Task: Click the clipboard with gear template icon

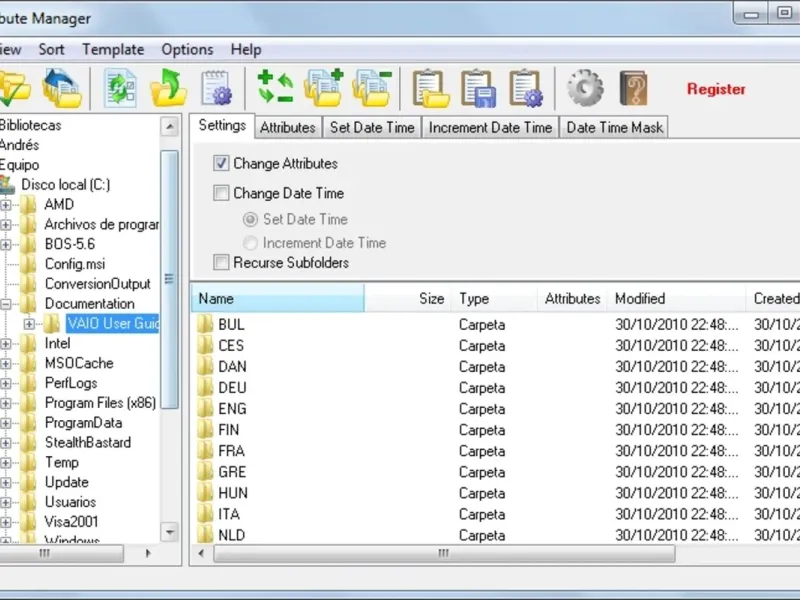Action: [526, 88]
